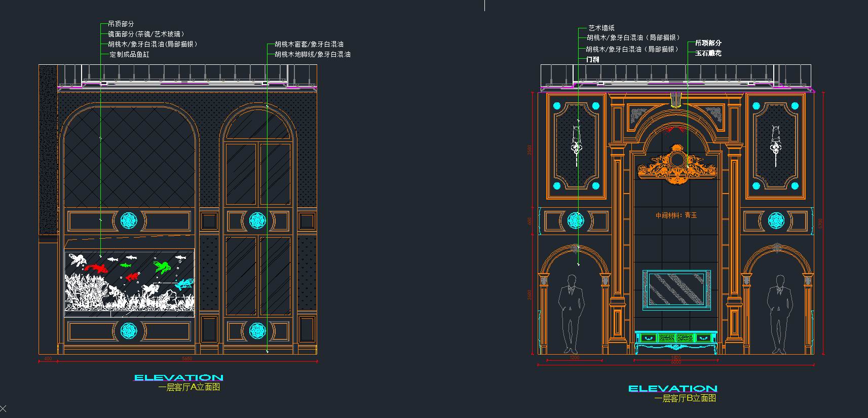Select the 1820 dimension text
This screenshot has height=418, width=868.
click(676, 358)
